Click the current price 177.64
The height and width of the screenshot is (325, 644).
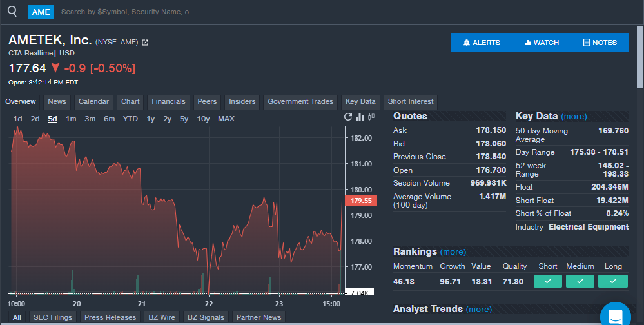click(x=28, y=68)
